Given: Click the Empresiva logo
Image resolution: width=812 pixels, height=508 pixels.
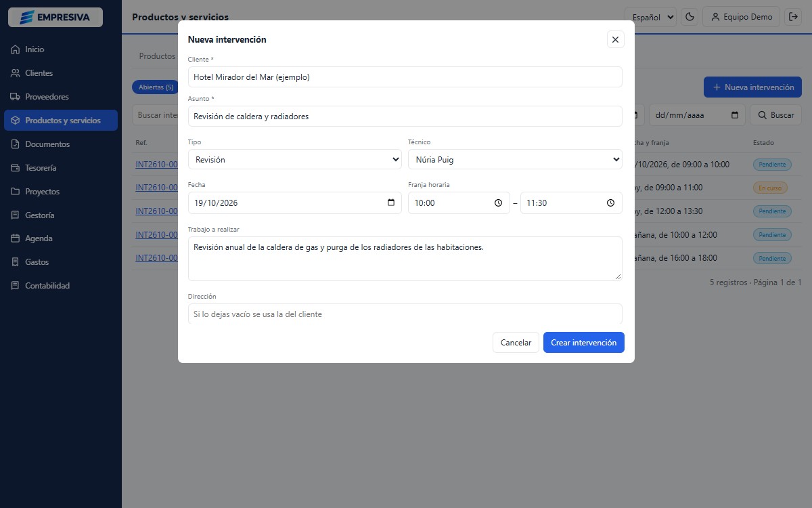Looking at the screenshot, I should tap(55, 17).
